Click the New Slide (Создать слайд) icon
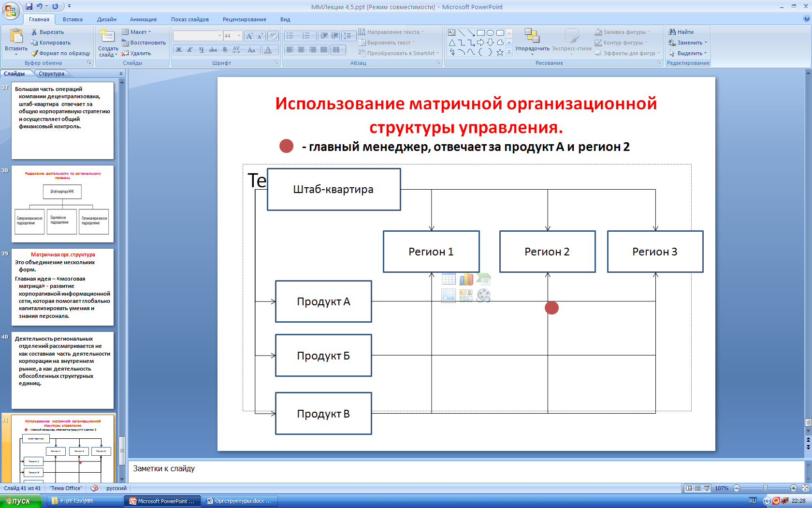812x508 pixels. (107, 36)
